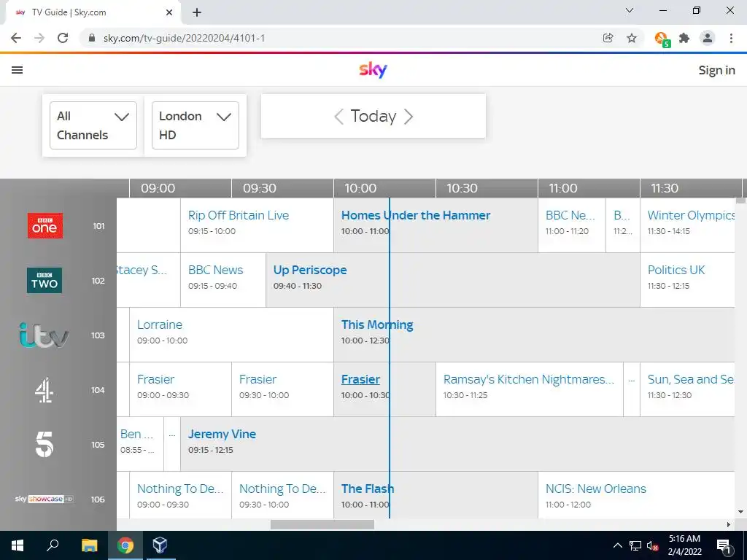747x560 pixels.
Task: Share this page from the address bar
Action: point(608,38)
